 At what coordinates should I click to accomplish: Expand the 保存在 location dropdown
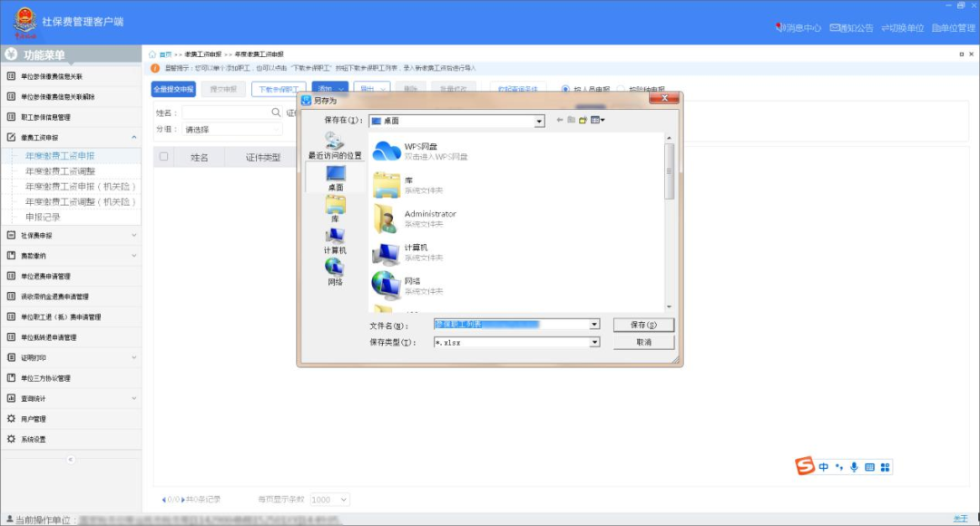pos(539,121)
